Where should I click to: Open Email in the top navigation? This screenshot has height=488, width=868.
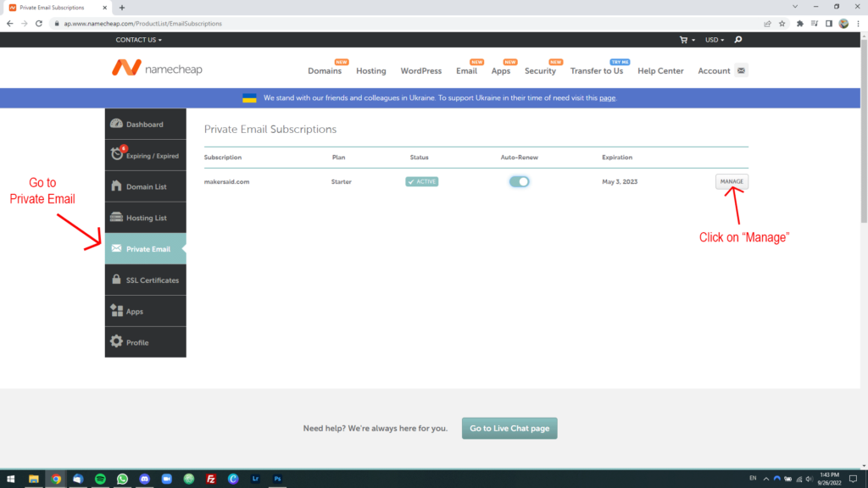[467, 71]
